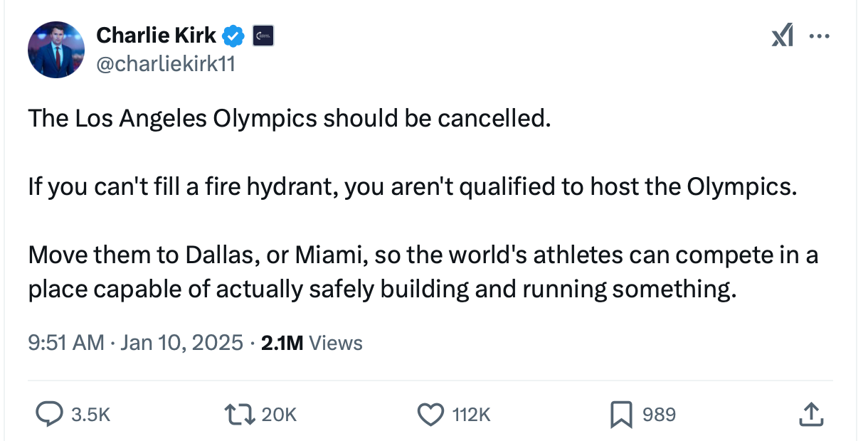This screenshot has height=441, width=868.
Task: Share the tweet via the share icon
Action: tap(811, 414)
